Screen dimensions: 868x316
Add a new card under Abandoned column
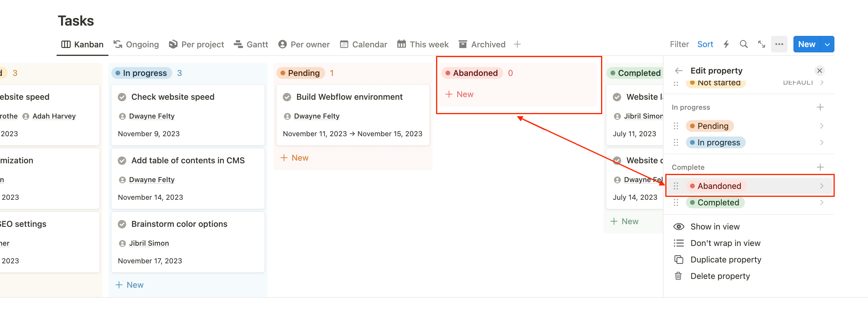click(459, 94)
